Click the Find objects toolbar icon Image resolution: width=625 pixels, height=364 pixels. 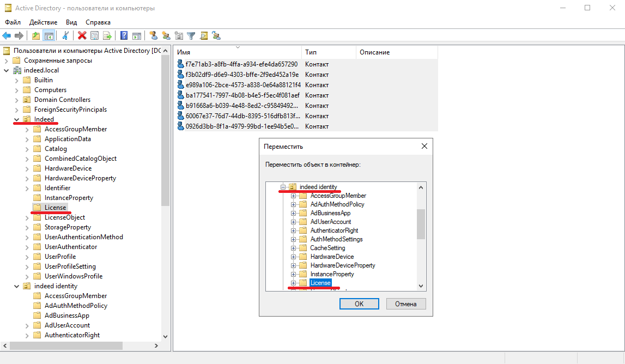204,36
